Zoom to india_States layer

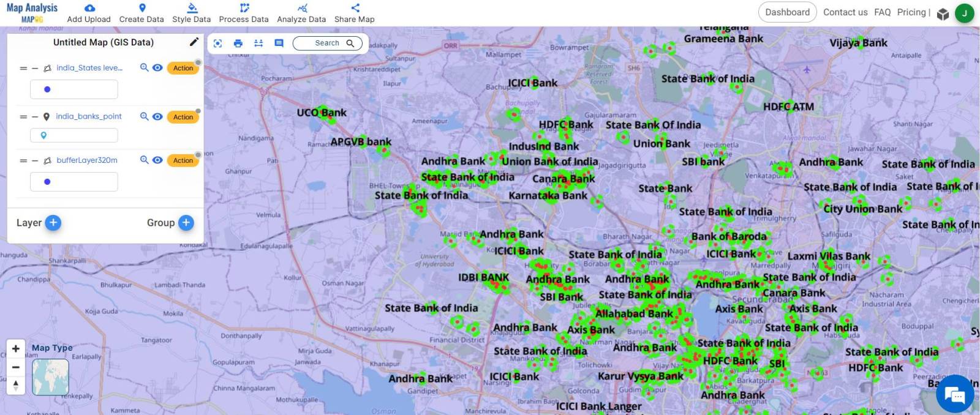tap(144, 67)
